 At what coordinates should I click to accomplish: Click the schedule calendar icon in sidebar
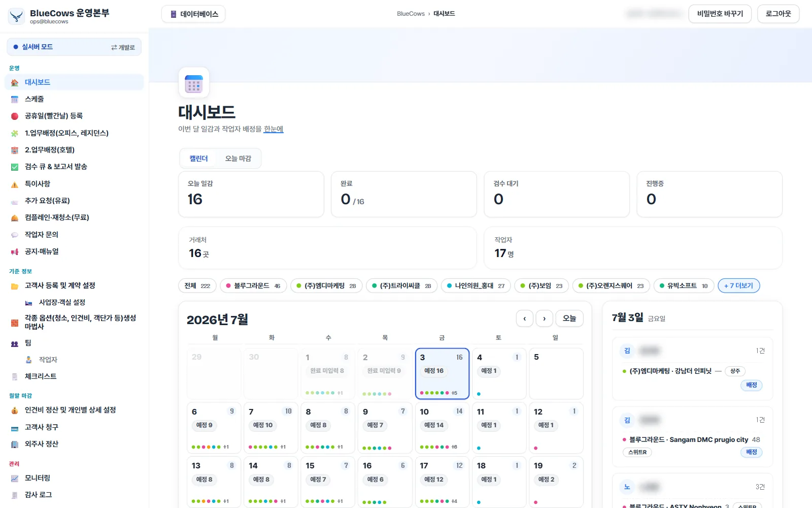[15, 99]
